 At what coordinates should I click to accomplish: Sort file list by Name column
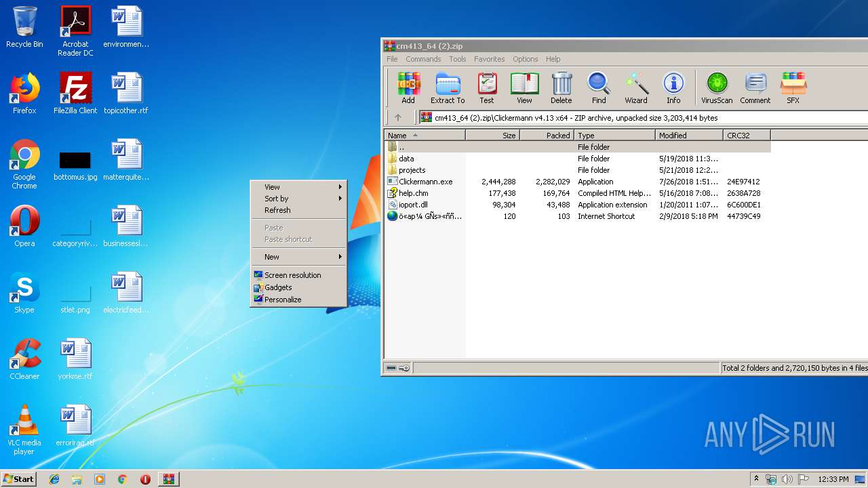425,136
